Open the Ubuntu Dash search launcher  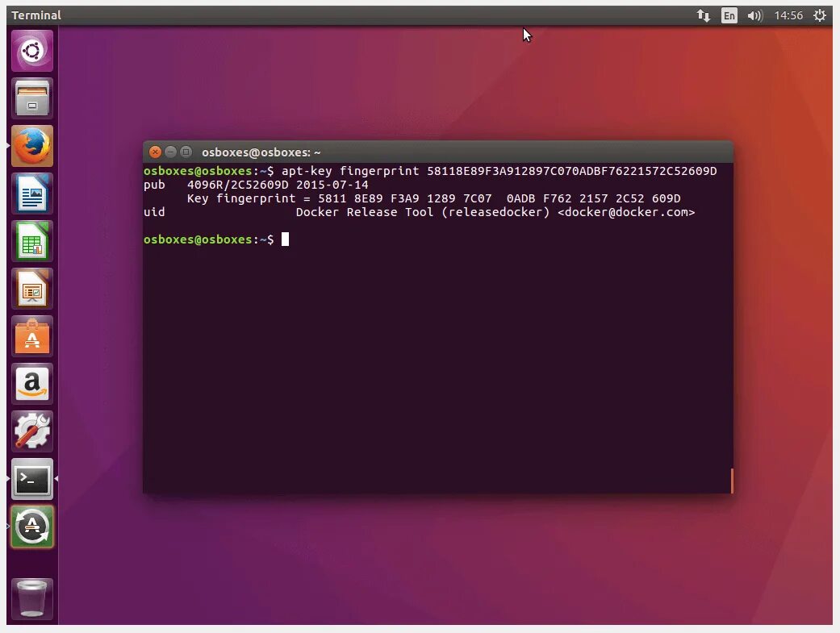click(32, 51)
